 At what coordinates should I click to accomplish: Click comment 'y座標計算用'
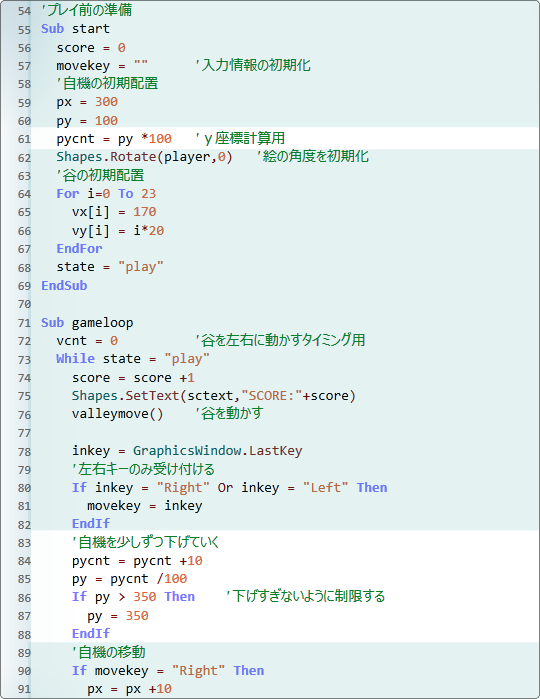(240, 138)
